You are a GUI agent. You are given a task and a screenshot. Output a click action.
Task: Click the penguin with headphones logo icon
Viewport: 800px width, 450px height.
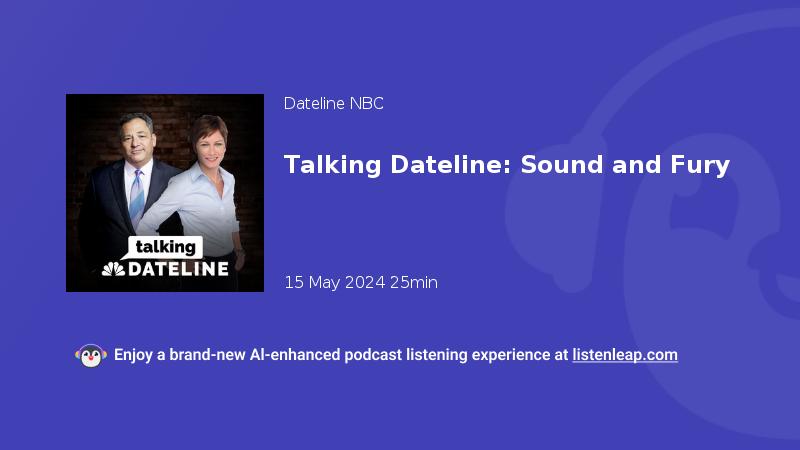[91, 356]
